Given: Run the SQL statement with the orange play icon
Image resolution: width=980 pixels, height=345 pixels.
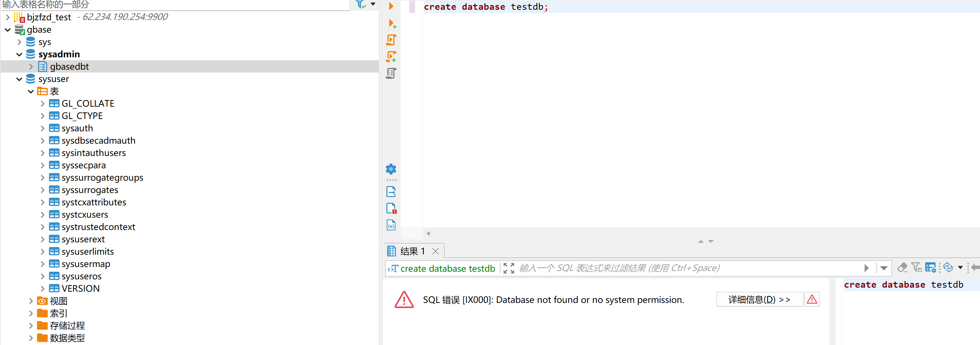Looking at the screenshot, I should pos(391,6).
